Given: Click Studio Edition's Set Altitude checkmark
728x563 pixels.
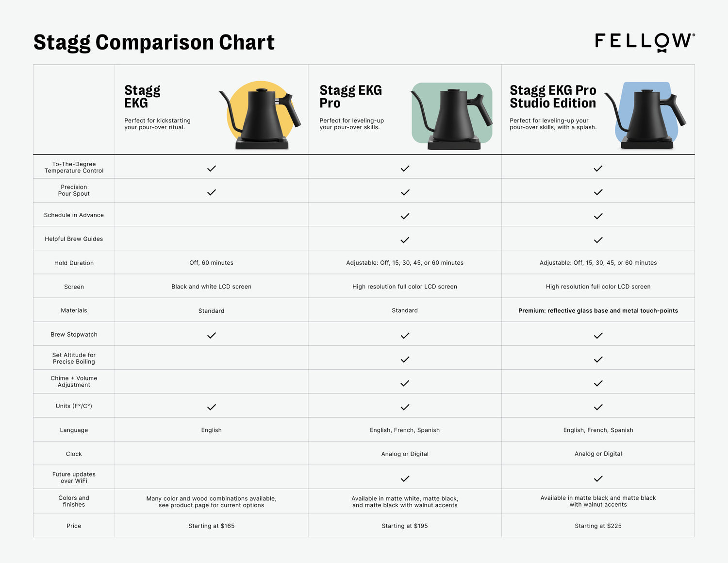Looking at the screenshot, I should coord(598,359).
